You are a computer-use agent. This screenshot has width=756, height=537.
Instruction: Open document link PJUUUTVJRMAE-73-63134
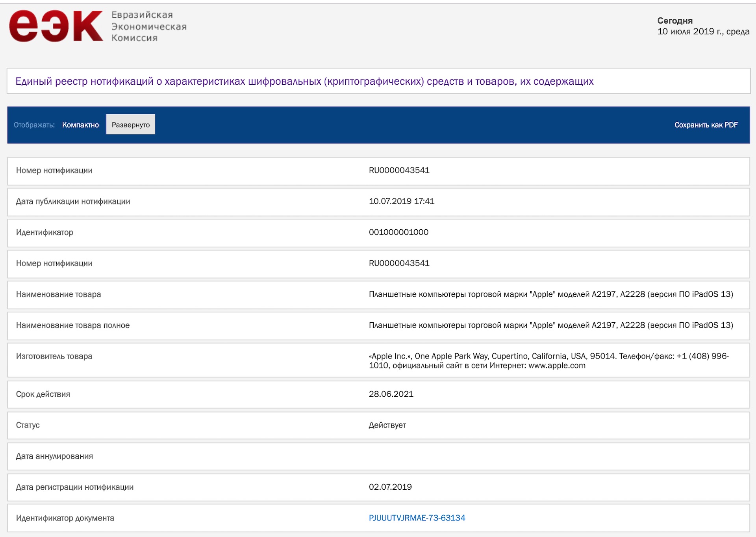[417, 518]
